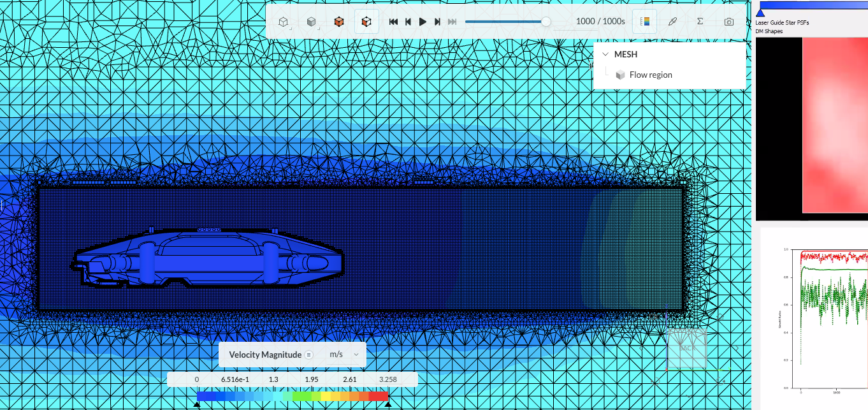Viewport: 868px width, 410px height.
Task: Select the gray solid cube render mode
Action: [311, 22]
